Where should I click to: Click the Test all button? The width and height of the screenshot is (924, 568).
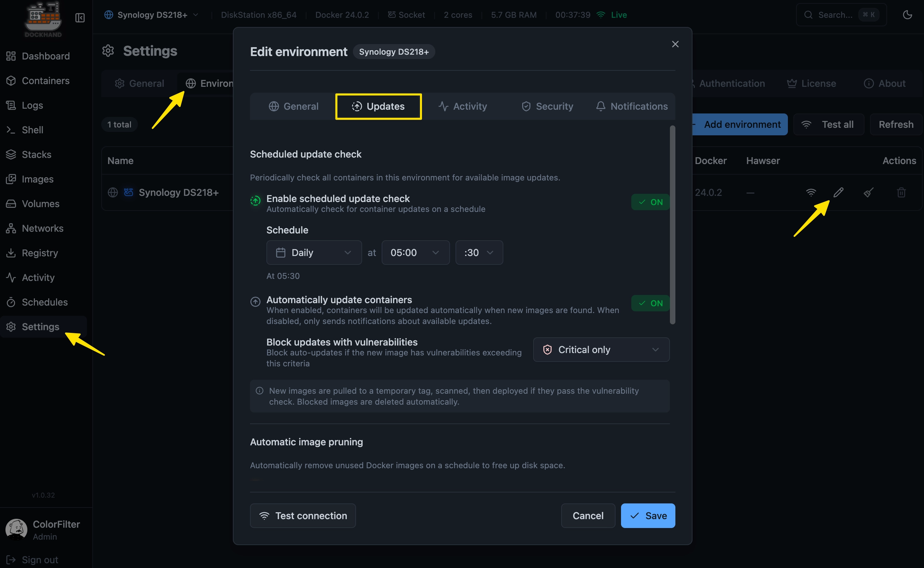click(x=829, y=124)
